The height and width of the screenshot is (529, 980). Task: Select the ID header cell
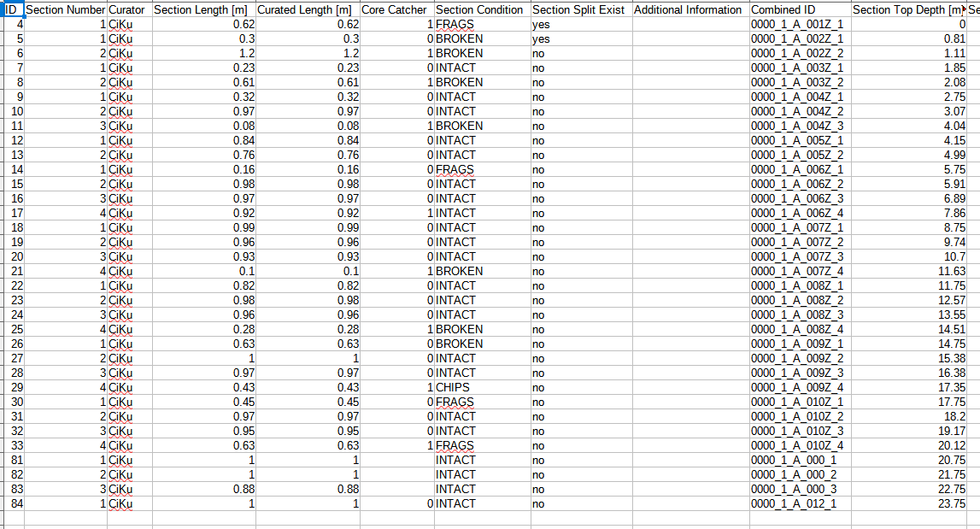[x=12, y=9]
